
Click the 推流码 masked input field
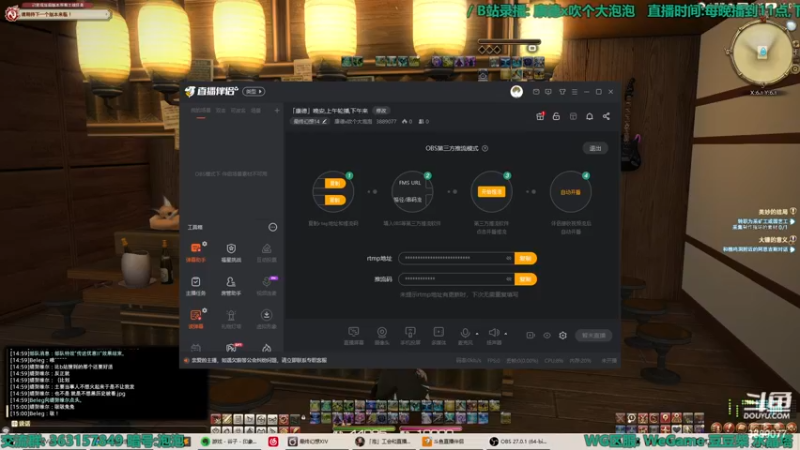pyautogui.click(x=457, y=279)
